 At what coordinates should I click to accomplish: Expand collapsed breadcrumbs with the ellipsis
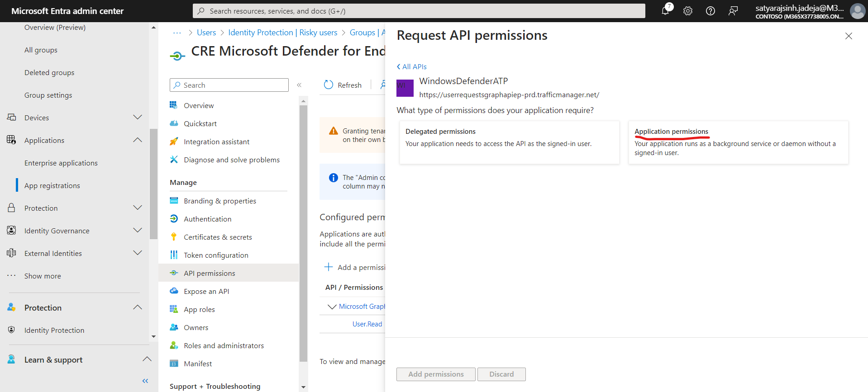click(177, 33)
